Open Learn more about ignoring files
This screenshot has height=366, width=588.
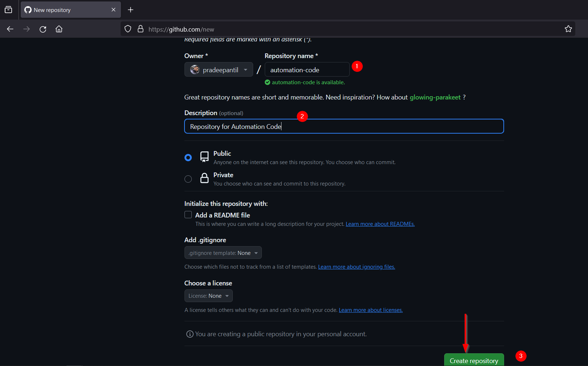click(357, 267)
